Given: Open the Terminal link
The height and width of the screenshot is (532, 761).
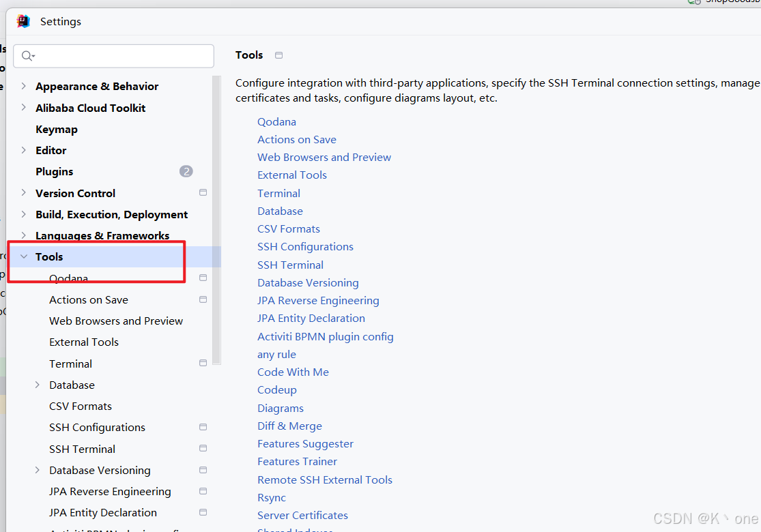Looking at the screenshot, I should point(278,194).
